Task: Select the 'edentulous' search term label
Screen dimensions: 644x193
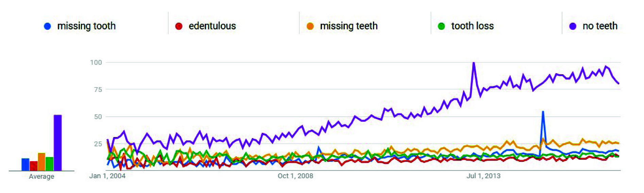Action: pos(212,26)
